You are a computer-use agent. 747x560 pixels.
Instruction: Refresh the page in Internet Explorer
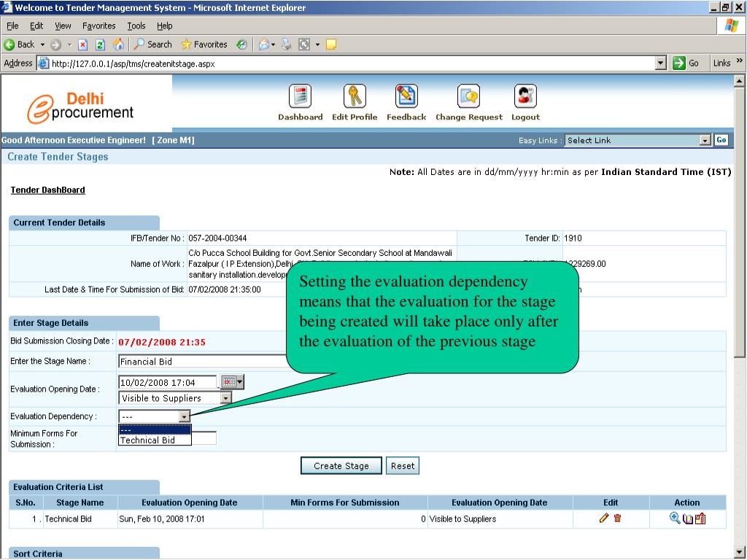(100, 44)
